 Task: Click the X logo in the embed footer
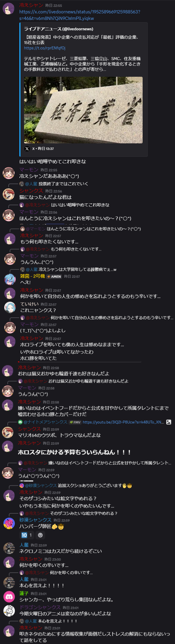[27, 149]
